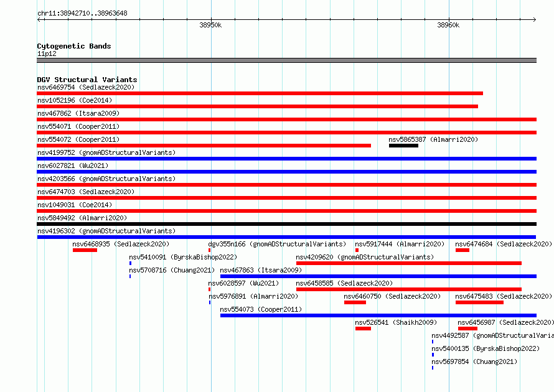
Task: Click nsv526541 (Shaikh2009) label
Action: 396,322
